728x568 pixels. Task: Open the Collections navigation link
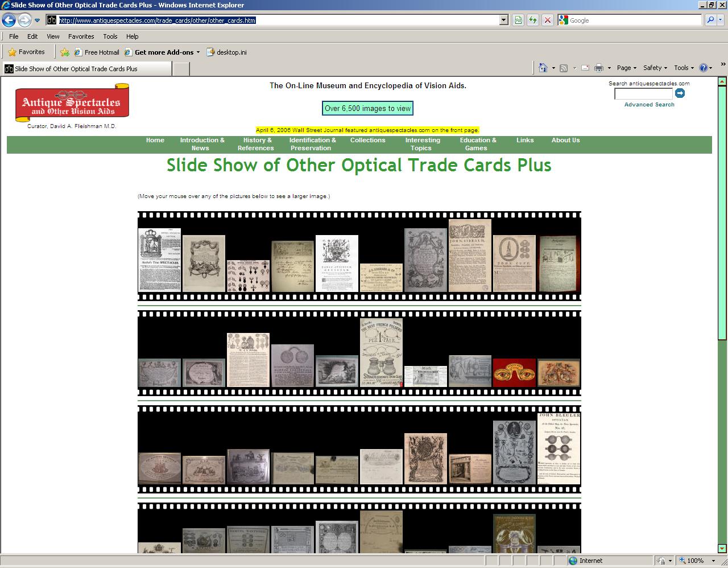367,140
